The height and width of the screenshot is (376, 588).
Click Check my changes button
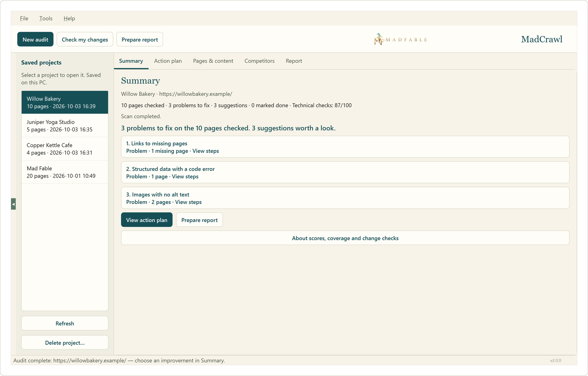[x=85, y=39]
